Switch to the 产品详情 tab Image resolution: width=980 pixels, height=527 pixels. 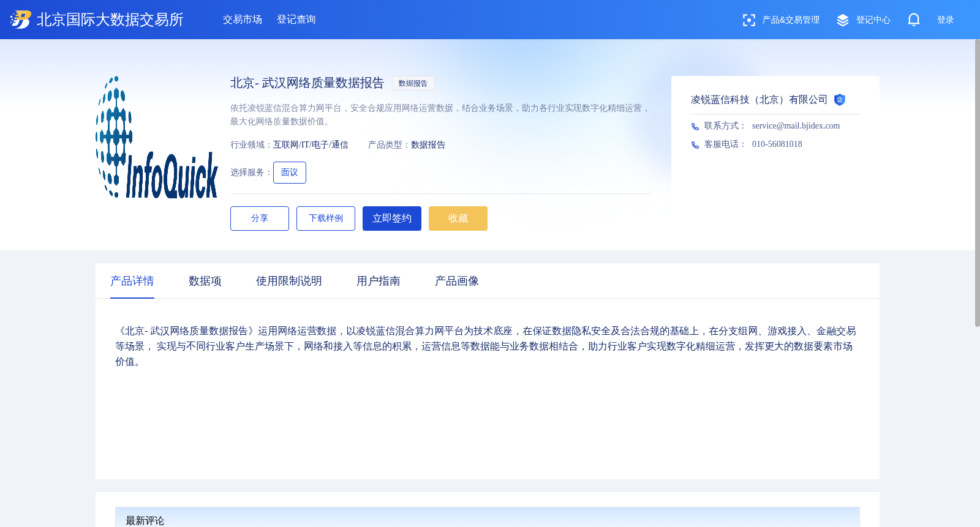pos(132,281)
